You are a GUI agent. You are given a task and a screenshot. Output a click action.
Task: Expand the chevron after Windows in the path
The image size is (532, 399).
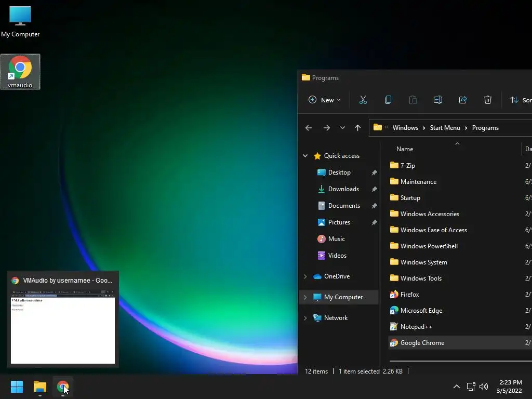click(x=424, y=128)
